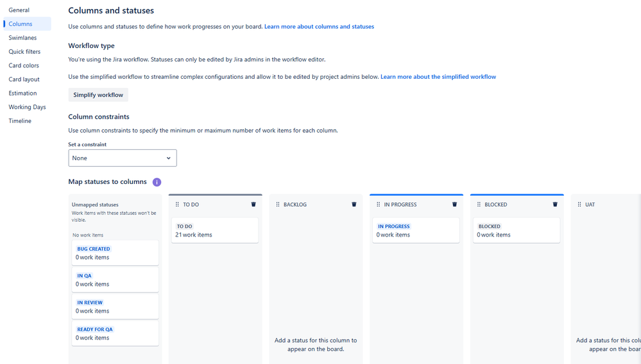This screenshot has height=364, width=641.
Task: Delete the TO DO column with trash icon
Action: coord(253,204)
